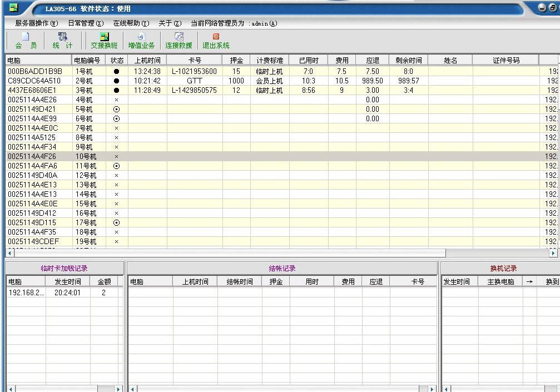
Task: Open the 会员 (Member) toolbar icon
Action: [26, 41]
